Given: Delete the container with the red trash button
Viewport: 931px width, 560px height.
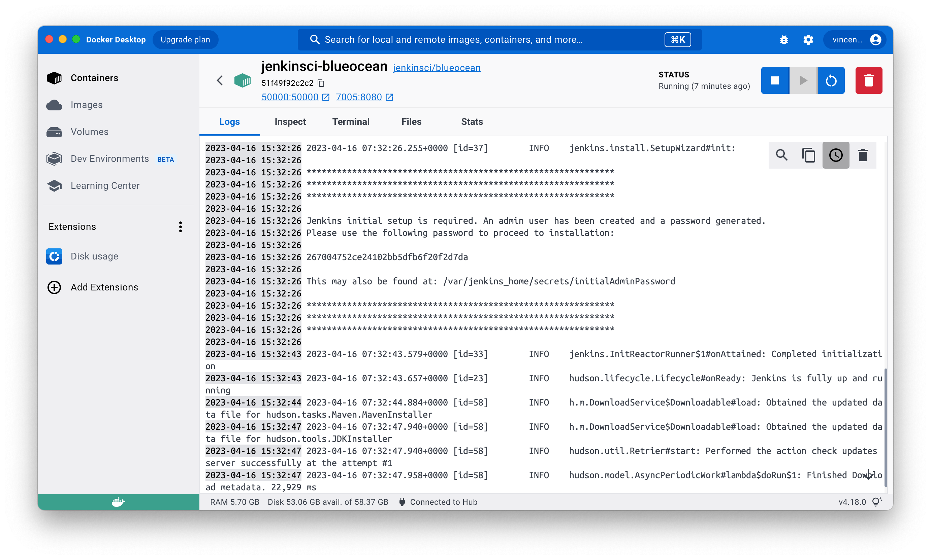Looking at the screenshot, I should 868,80.
